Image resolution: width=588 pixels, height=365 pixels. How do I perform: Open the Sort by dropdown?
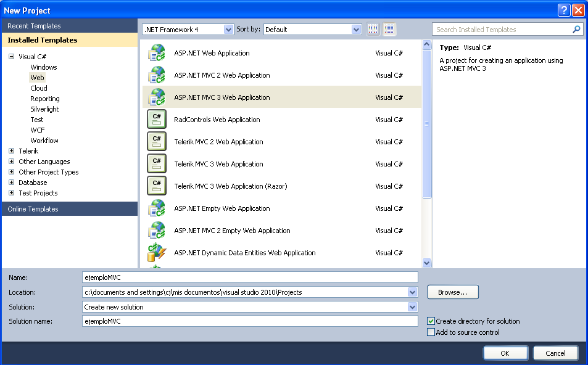pyautogui.click(x=357, y=28)
